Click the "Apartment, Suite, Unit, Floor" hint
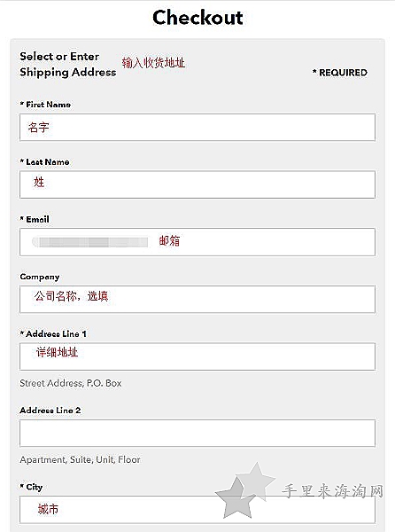 coord(80,459)
